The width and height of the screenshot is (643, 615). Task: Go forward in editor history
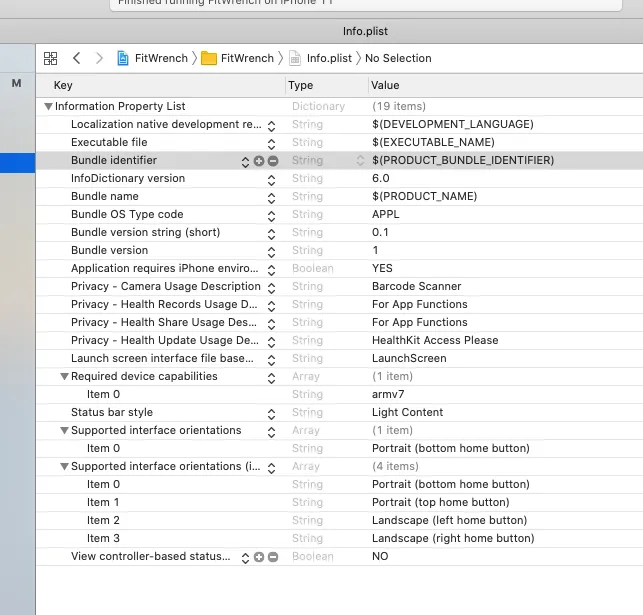click(x=99, y=58)
